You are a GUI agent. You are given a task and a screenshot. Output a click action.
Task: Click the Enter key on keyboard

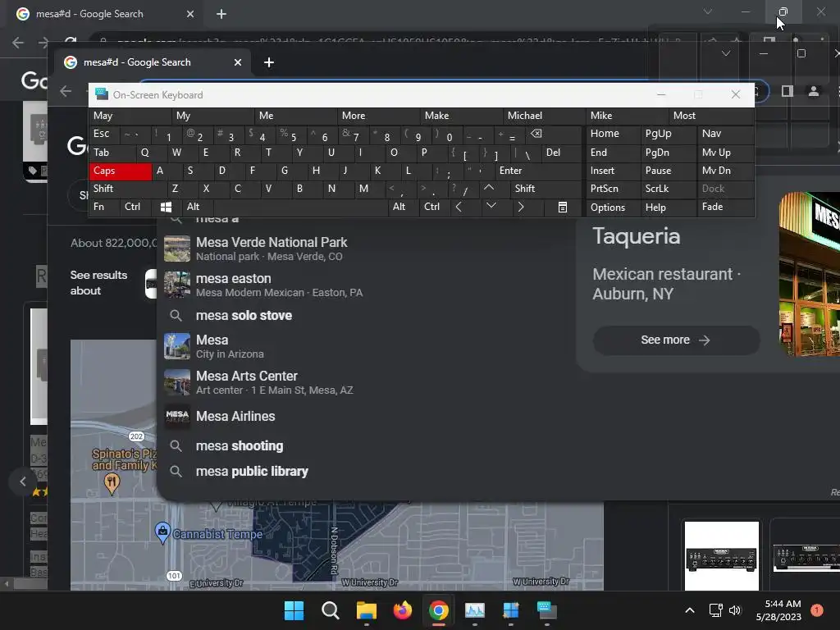point(538,171)
